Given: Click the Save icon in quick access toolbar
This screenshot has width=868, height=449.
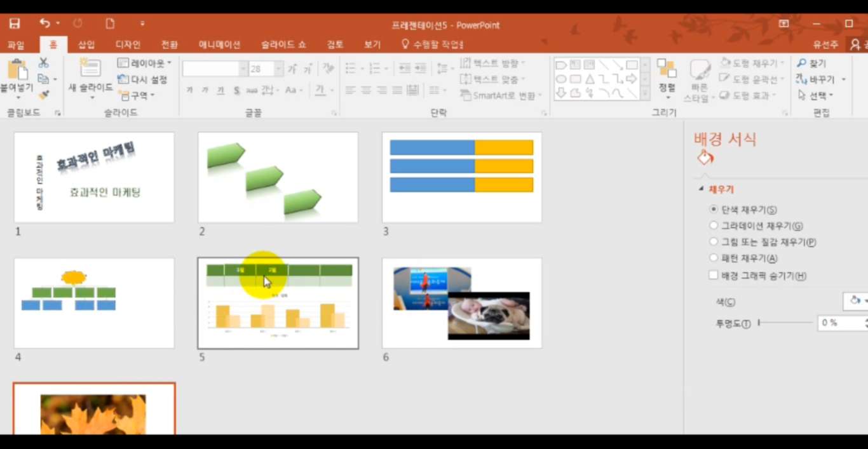Looking at the screenshot, I should click(14, 23).
